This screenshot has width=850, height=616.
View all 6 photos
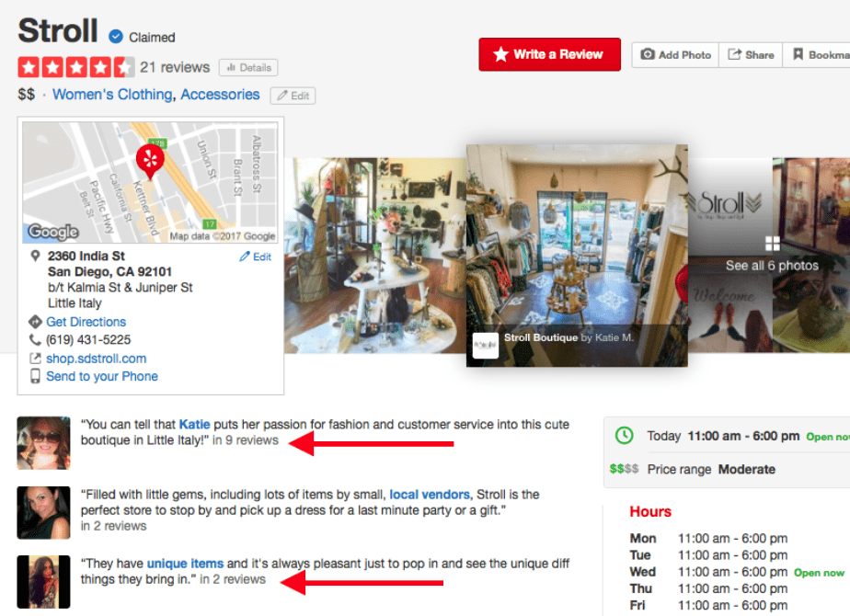(x=772, y=266)
